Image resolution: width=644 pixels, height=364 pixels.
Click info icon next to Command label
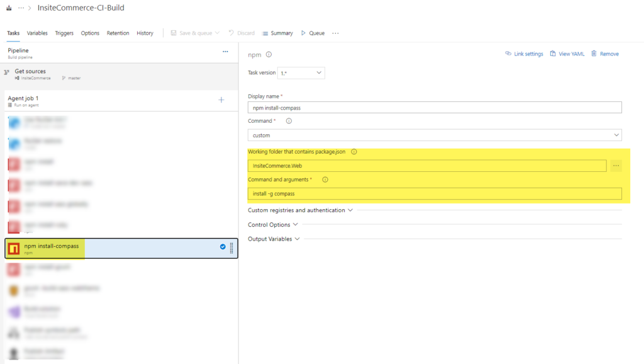[289, 121]
